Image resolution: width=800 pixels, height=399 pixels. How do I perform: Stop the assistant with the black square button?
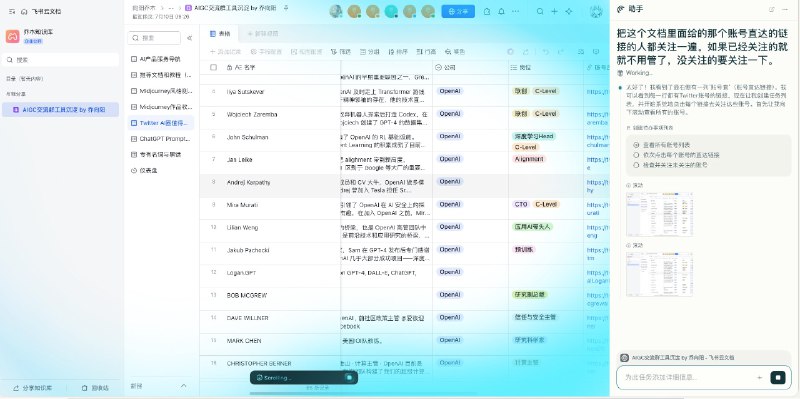pos(778,378)
